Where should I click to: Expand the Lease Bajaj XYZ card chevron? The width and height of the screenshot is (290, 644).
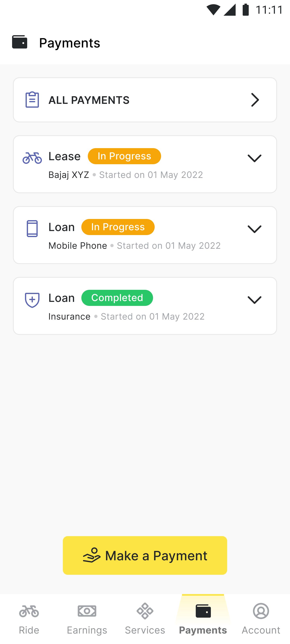tap(255, 158)
